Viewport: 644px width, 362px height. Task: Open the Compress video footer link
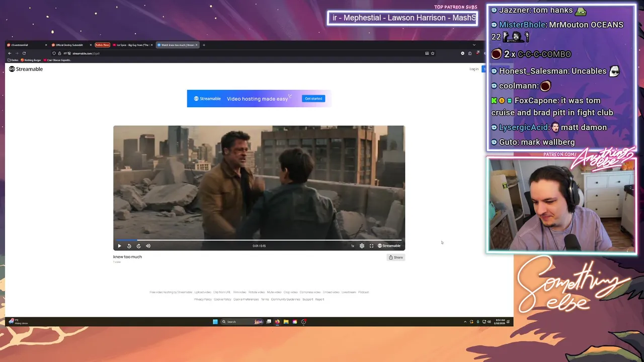tap(310, 292)
